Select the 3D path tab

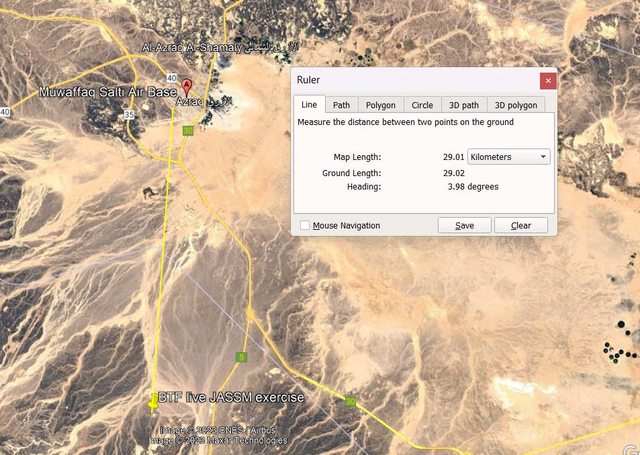click(x=464, y=105)
